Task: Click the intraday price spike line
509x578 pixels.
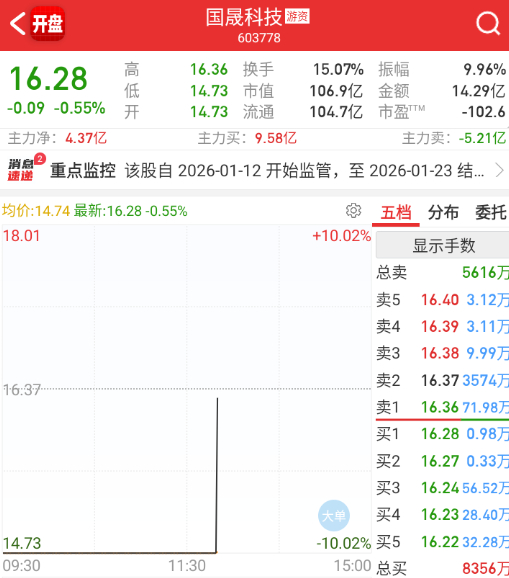Action: click(x=217, y=475)
